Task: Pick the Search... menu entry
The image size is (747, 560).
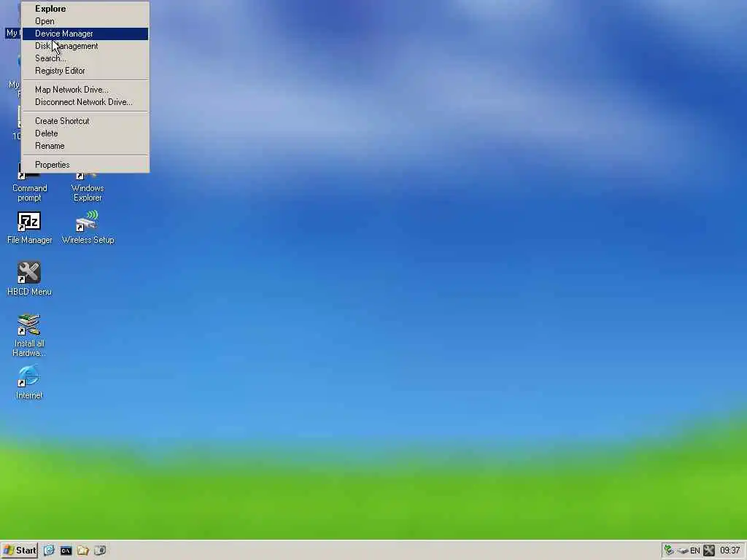Action: tap(85, 58)
